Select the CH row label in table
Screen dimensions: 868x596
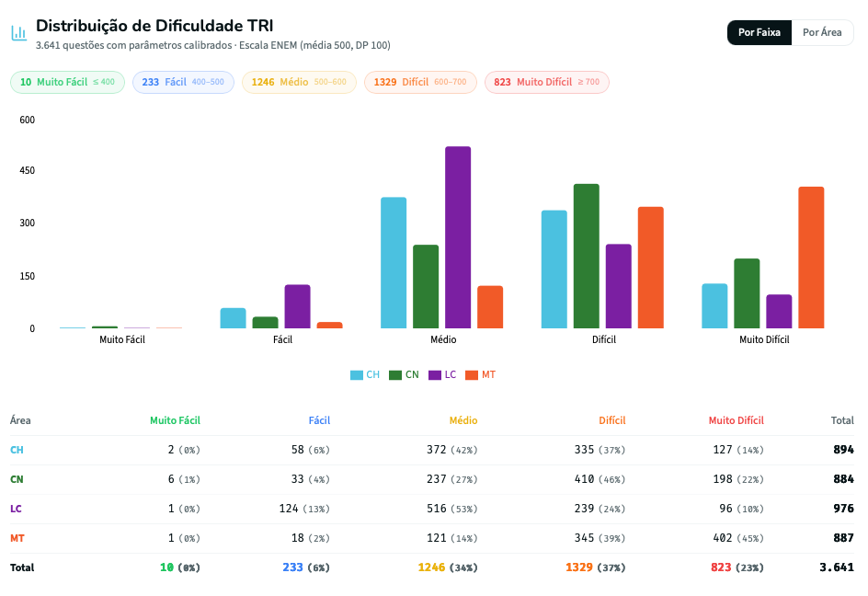[17, 450]
